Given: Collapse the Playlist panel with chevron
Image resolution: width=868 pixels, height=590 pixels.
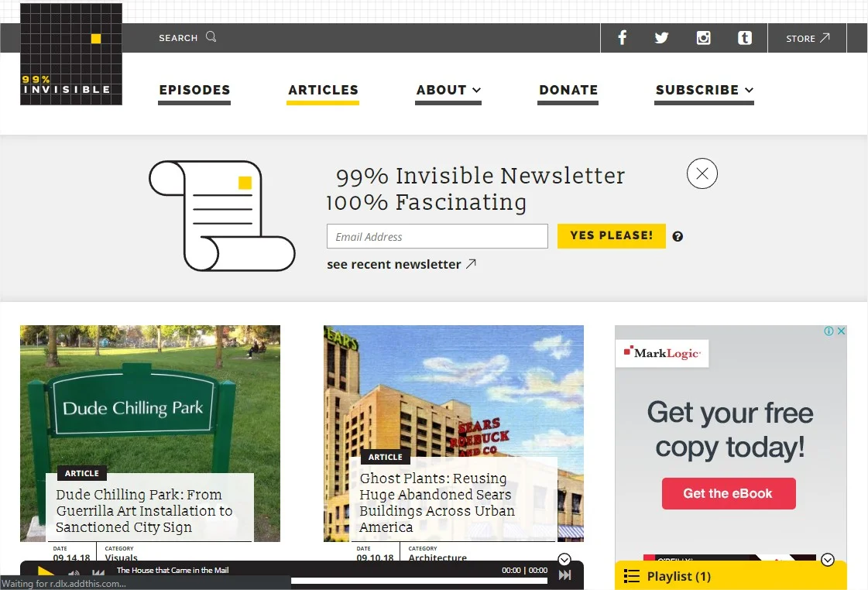Looking at the screenshot, I should (828, 560).
